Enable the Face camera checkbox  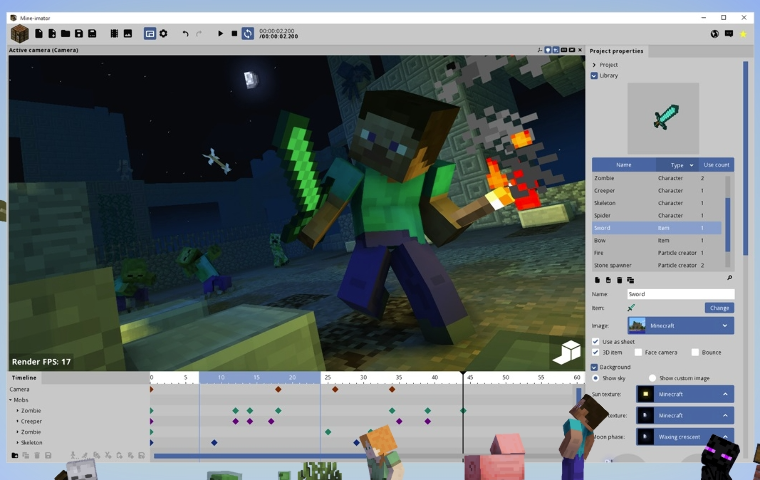pyautogui.click(x=638, y=352)
